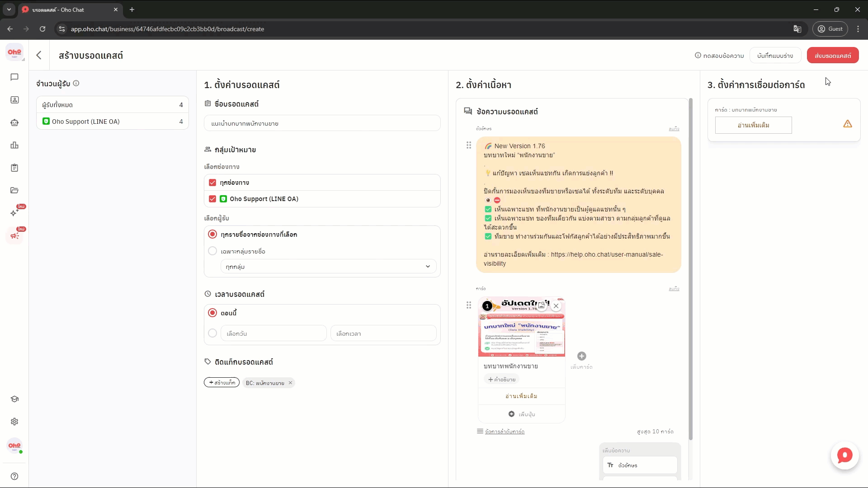Open the broadcast megaphone sidebar icon
The height and width of the screenshot is (488, 868).
14,236
